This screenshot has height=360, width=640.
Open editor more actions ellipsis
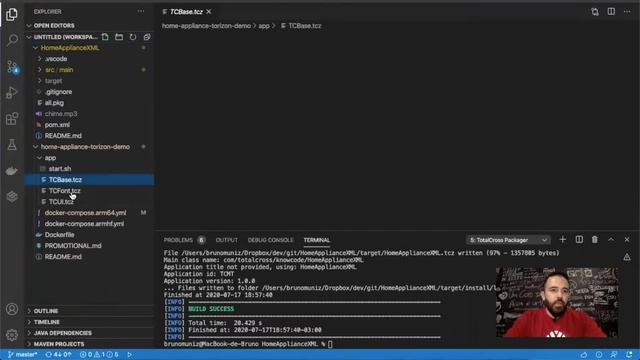pyautogui.click(x=627, y=11)
